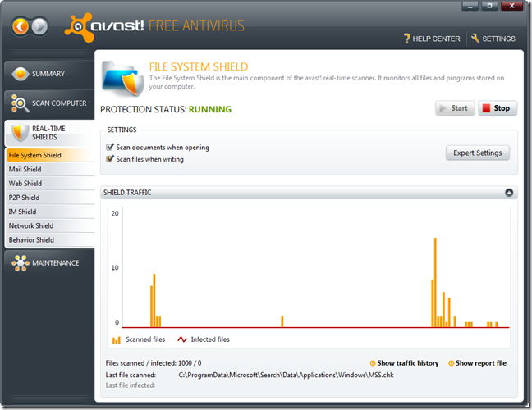
Task: Click the orange back navigation arrow
Action: coord(21,26)
